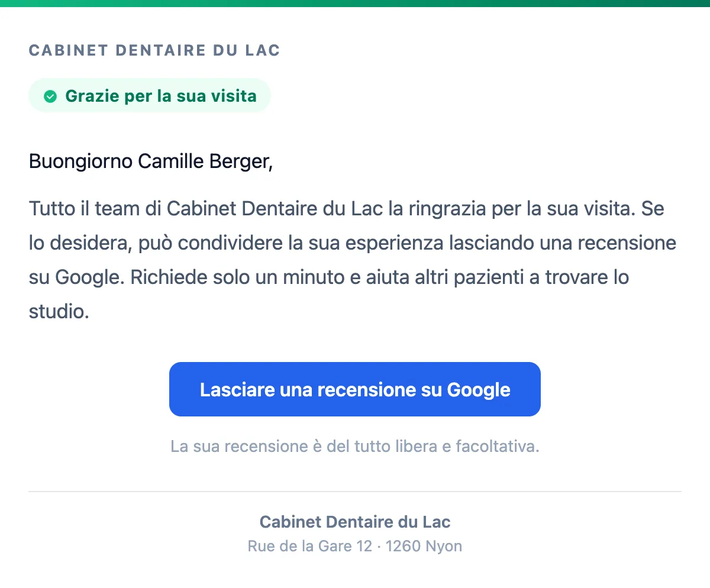Click the Lasciare una recensione su Google button
This screenshot has width=710, height=588.
click(x=355, y=389)
